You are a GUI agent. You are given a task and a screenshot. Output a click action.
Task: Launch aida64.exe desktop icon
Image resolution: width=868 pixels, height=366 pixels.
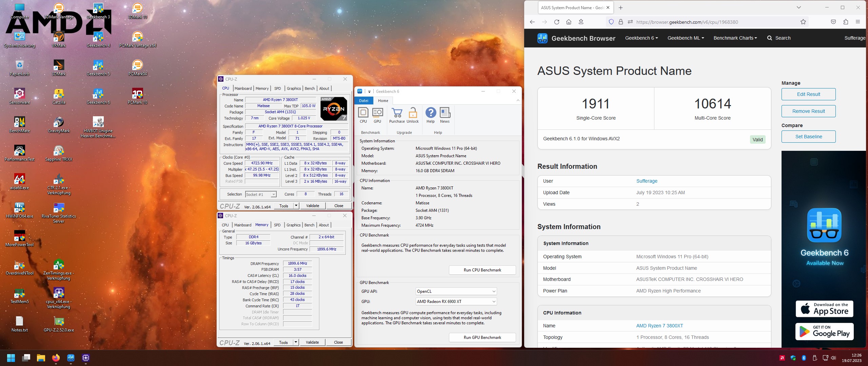point(19,181)
